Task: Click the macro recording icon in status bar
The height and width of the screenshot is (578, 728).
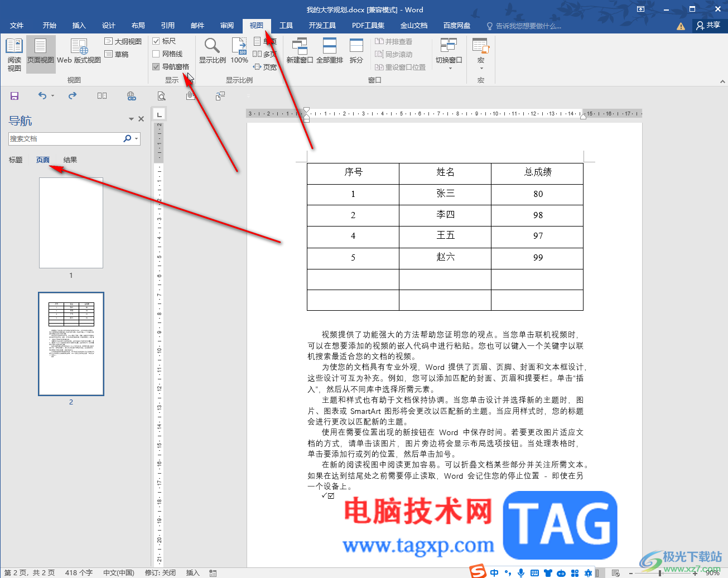Action: [x=213, y=573]
